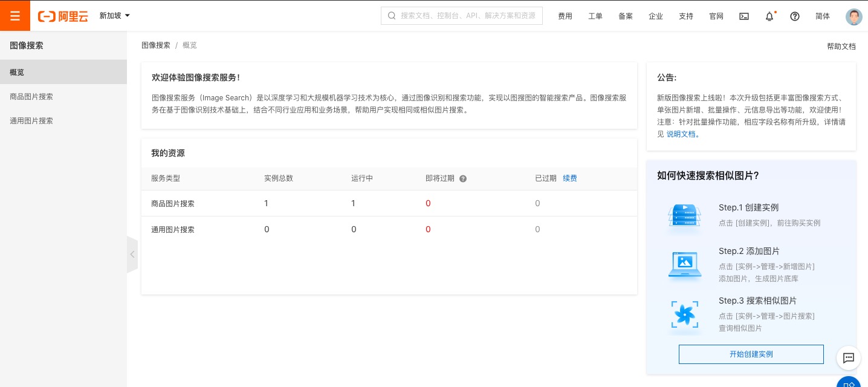Open the 费用 menu

pyautogui.click(x=565, y=16)
